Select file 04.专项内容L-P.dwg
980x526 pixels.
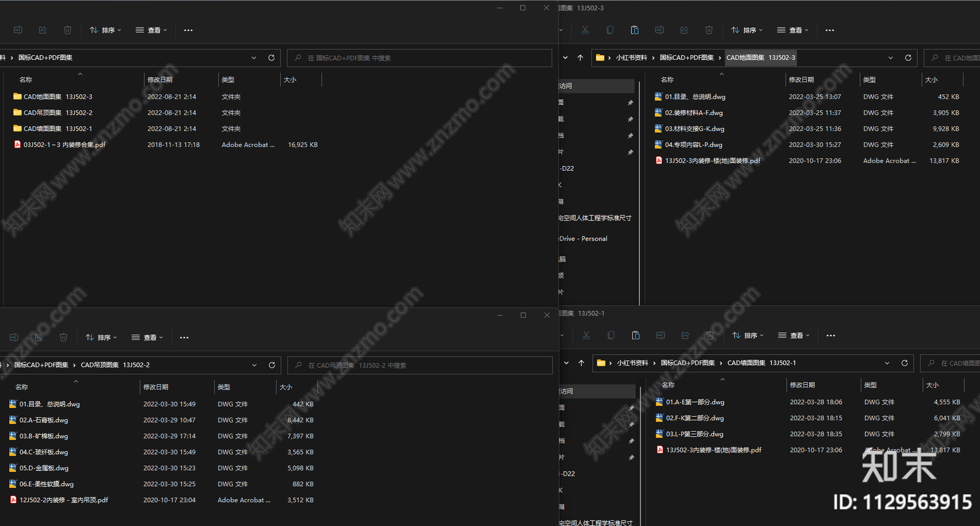(688, 145)
